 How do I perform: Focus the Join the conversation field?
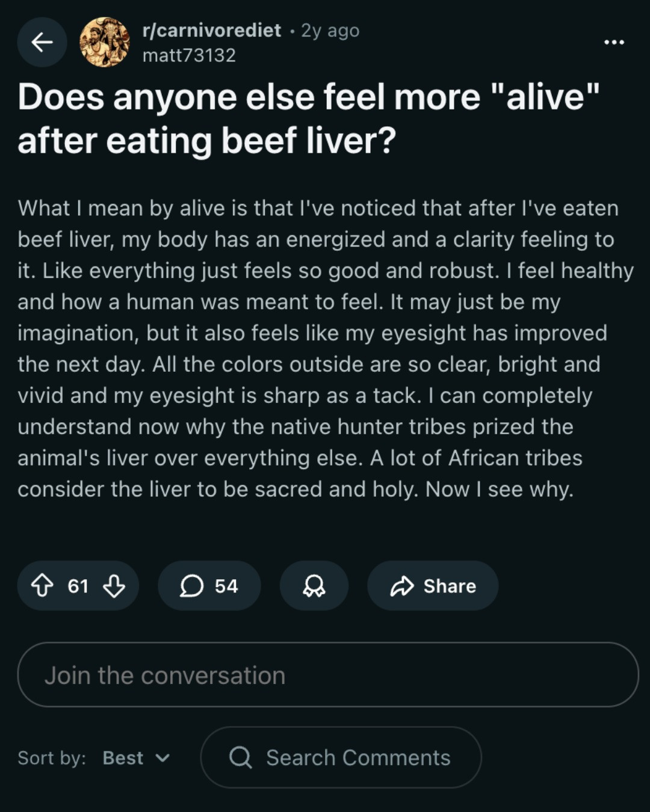pyautogui.click(x=328, y=675)
